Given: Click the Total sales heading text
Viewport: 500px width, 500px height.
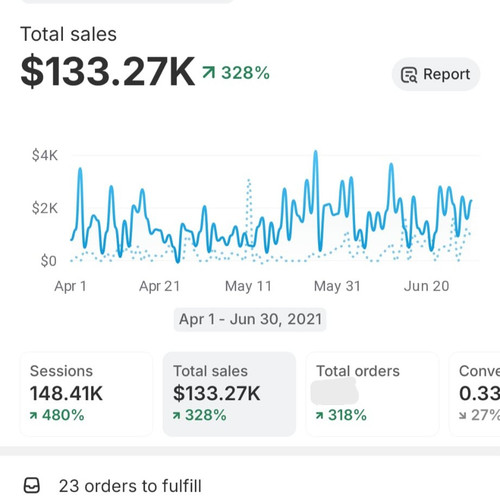Looking at the screenshot, I should pyautogui.click(x=69, y=34).
